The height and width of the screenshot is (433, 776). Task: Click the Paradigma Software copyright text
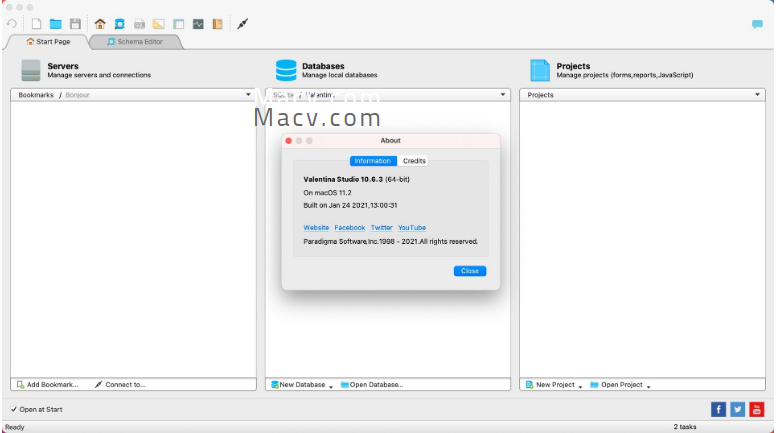point(390,241)
